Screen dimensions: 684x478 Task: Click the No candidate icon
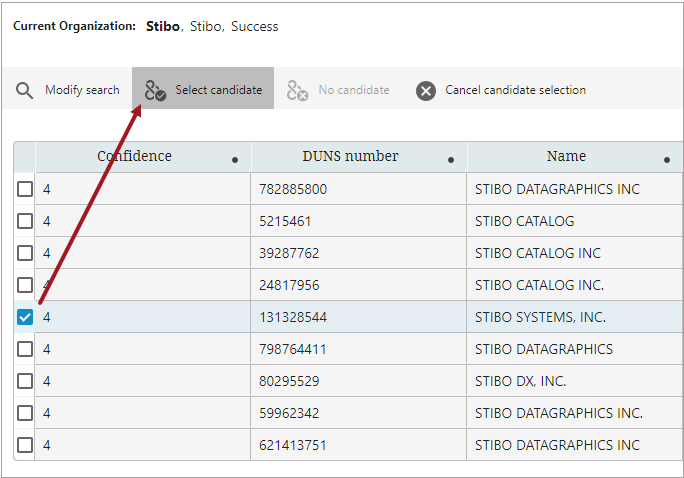click(x=297, y=90)
